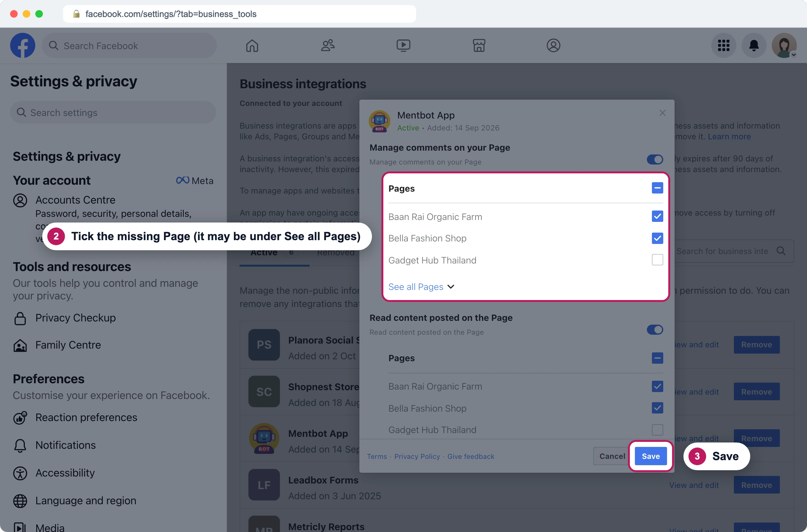Tick Gadget Hub Thailand under Manage comments
807x532 pixels.
click(x=657, y=260)
